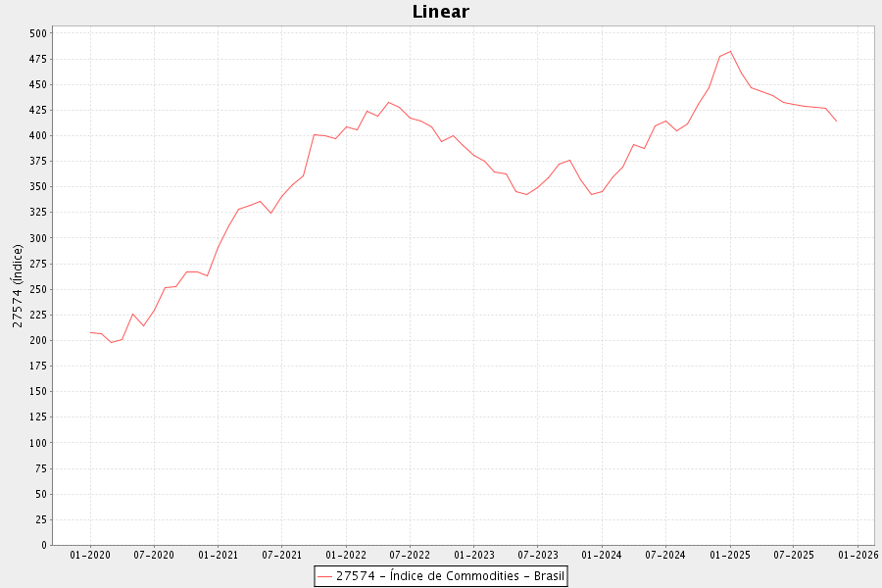
Task: Click the y-axis tick label "175"
Action: tap(37, 367)
